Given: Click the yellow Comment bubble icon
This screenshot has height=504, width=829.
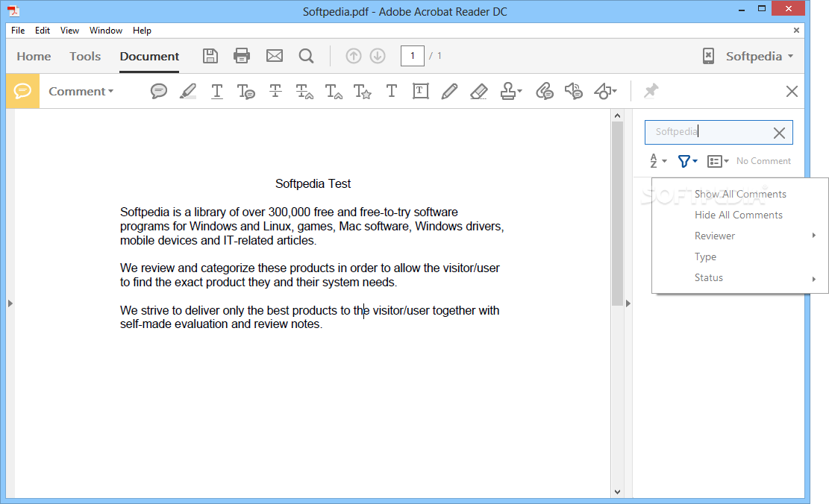Looking at the screenshot, I should click(x=22, y=92).
